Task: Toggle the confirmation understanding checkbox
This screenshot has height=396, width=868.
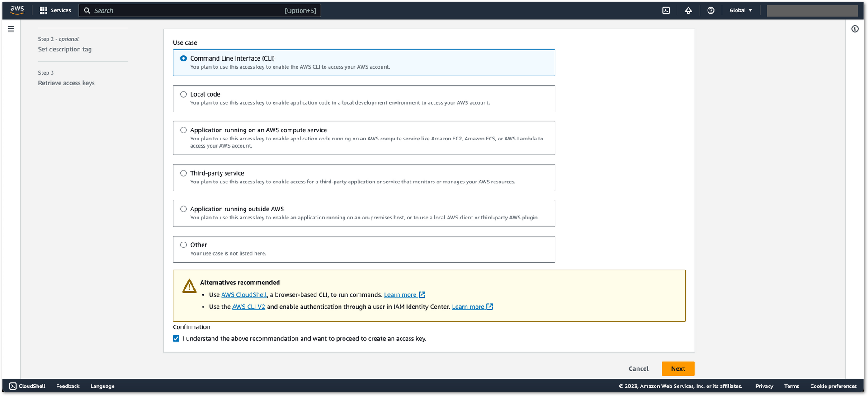Action: 176,339
